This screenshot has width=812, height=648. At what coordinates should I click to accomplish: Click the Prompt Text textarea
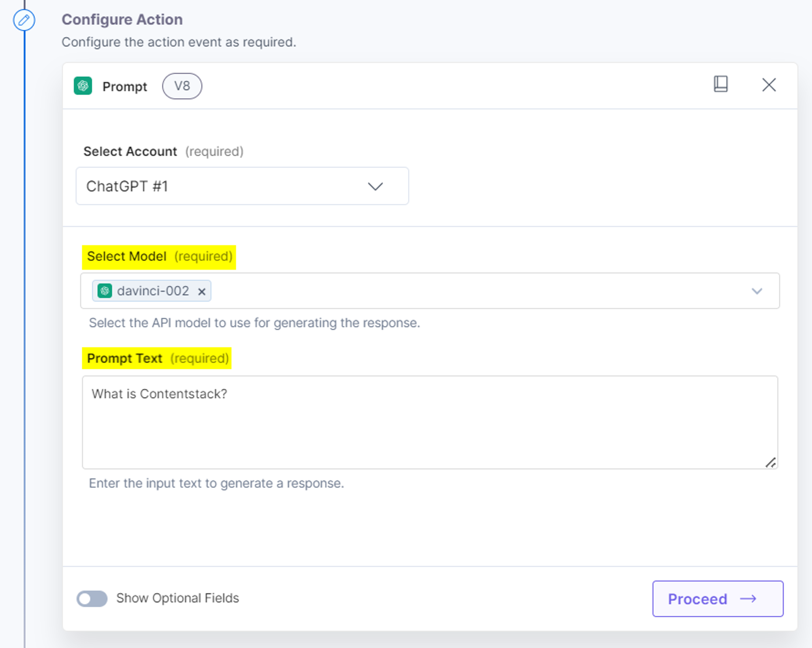pos(430,422)
